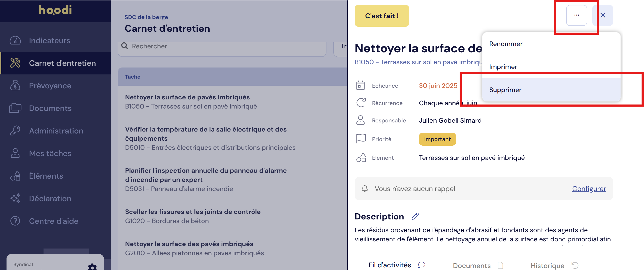
Task: Edit description with pencil icon
Action: pos(415,216)
